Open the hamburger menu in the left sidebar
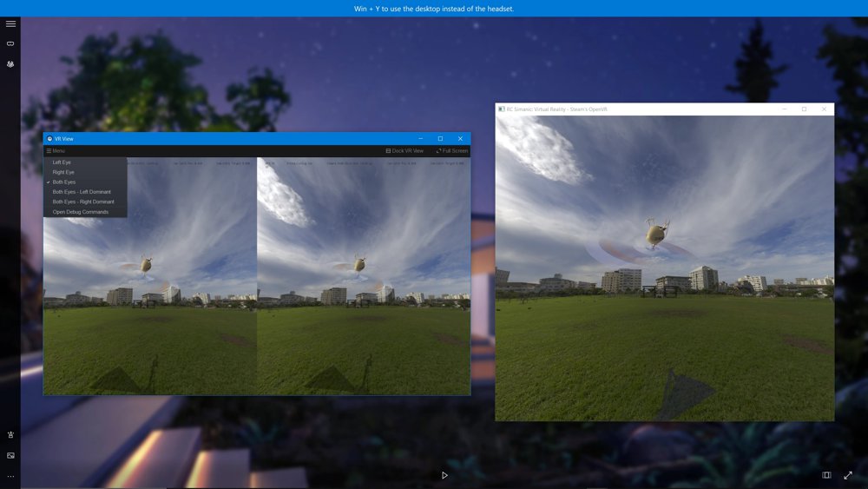 (10, 23)
